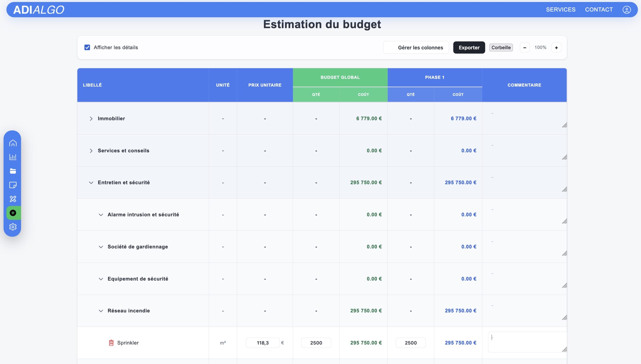
Task: Click the folder icon in sidebar
Action: 13,171
